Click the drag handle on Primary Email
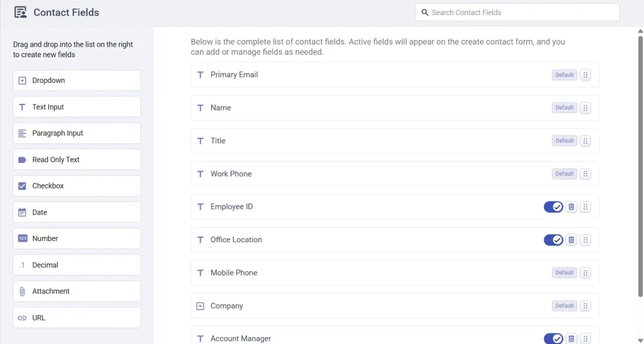 (586, 75)
